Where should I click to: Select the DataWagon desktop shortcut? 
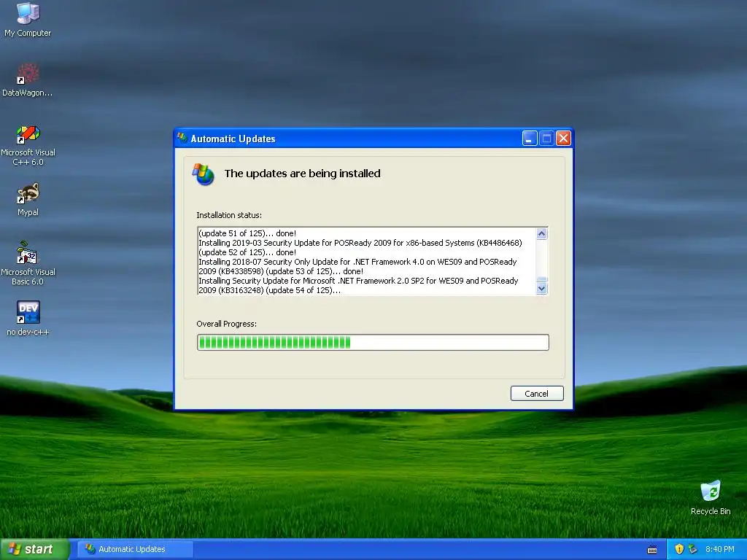point(28,79)
